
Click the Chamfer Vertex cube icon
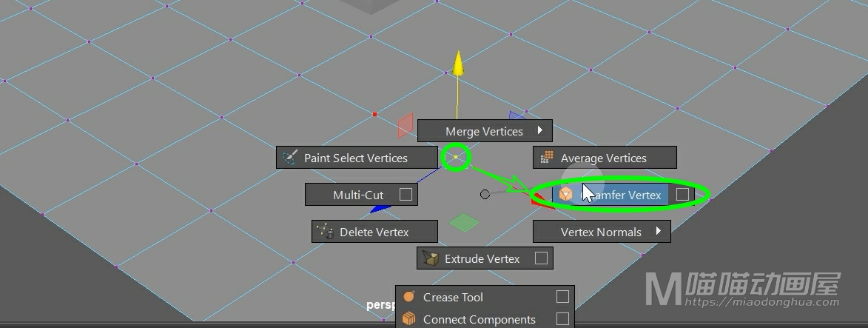pyautogui.click(x=565, y=195)
